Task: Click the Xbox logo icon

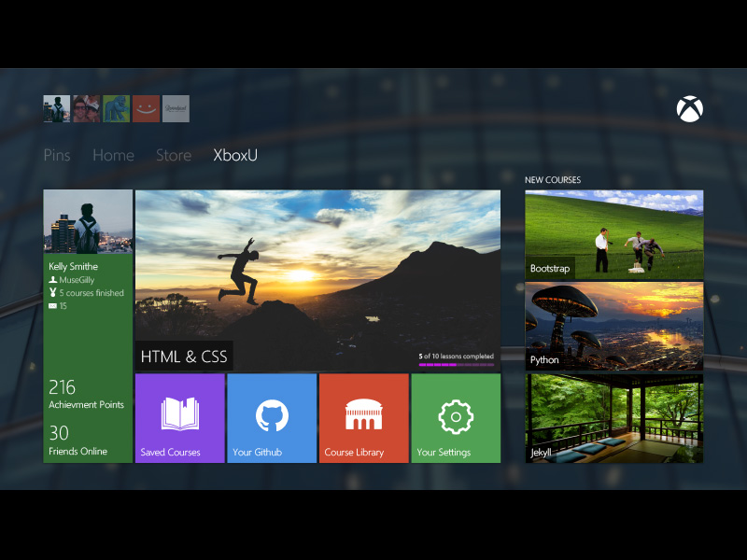Action: coord(689,109)
